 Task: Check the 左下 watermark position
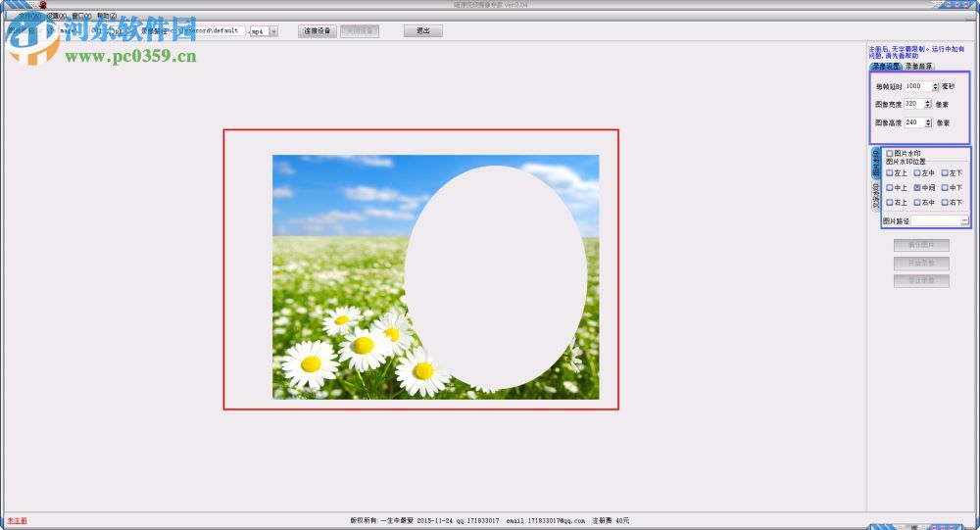pyautogui.click(x=945, y=173)
